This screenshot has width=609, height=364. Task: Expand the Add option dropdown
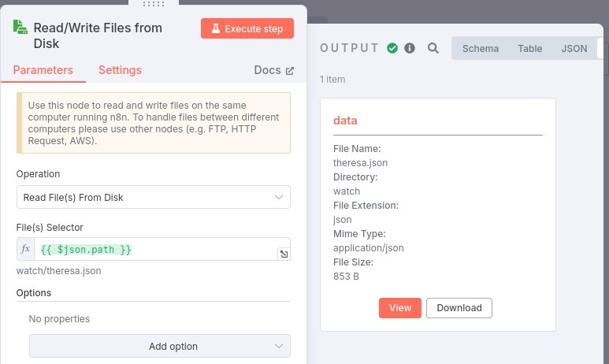coord(160,346)
